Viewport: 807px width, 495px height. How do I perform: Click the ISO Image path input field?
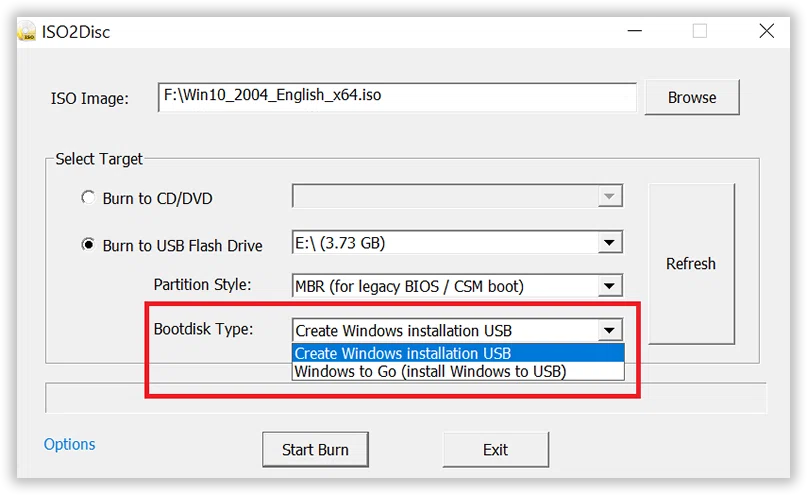tap(397, 97)
